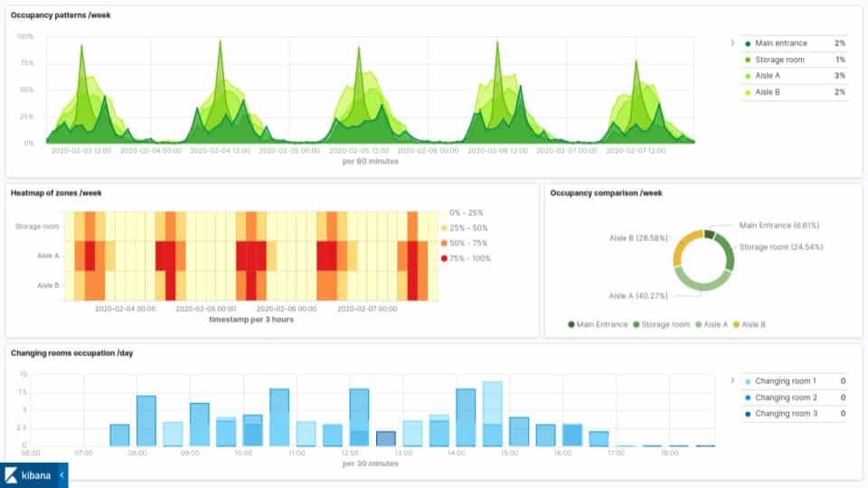
Task: Click the Aisle A donut legend item
Action: 712,324
